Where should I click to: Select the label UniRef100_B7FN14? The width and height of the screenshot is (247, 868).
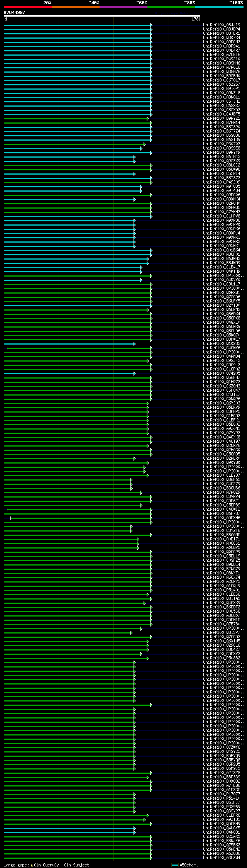pos(222,123)
